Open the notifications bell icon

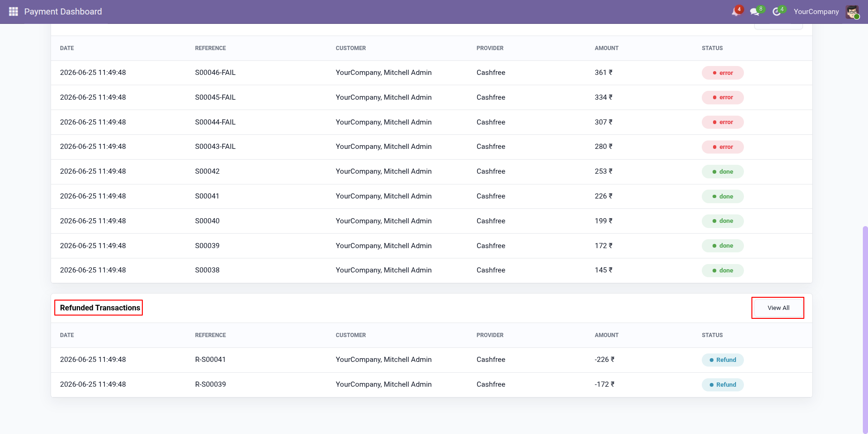[736, 11]
